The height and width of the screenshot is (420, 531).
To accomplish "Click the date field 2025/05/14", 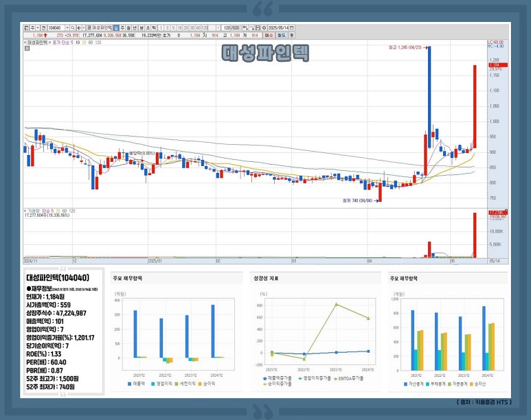I will [x=279, y=27].
